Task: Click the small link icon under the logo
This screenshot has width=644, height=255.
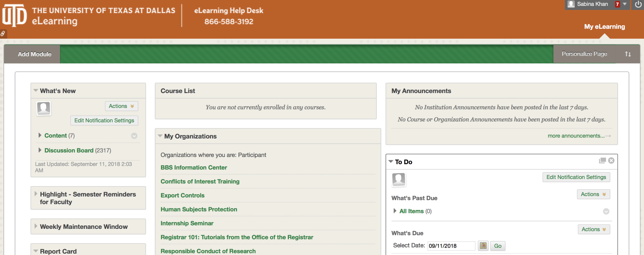Action: [x=3, y=33]
